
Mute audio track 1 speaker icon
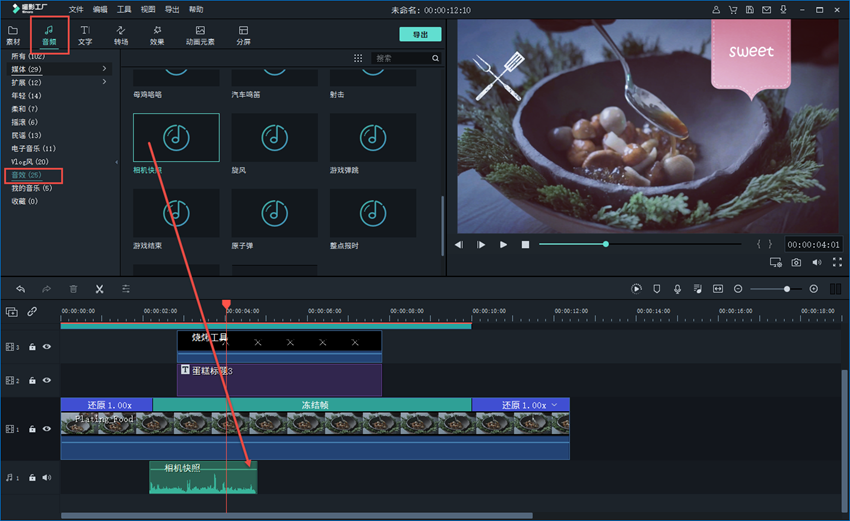pyautogui.click(x=46, y=478)
